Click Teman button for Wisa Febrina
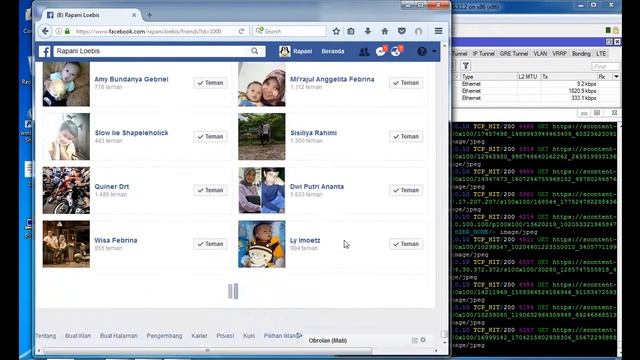The image size is (640, 360). [x=210, y=244]
